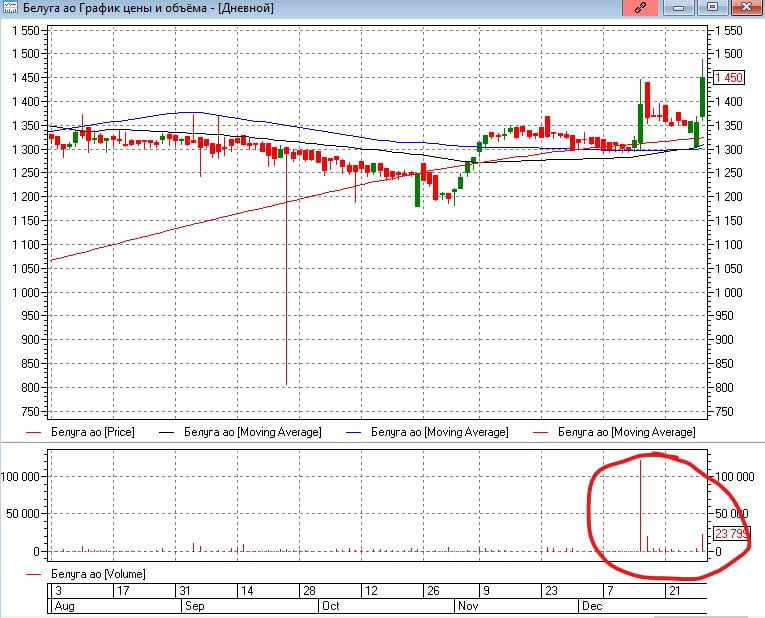This screenshot has height=618, width=765.
Task: Click the date label 17 on date axis
Action: pyautogui.click(x=123, y=591)
